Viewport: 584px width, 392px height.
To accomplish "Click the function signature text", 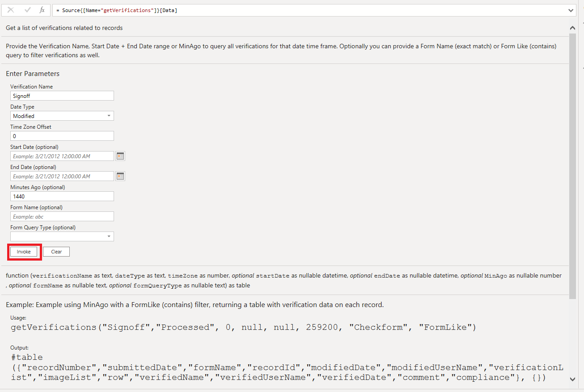I will click(x=284, y=280).
